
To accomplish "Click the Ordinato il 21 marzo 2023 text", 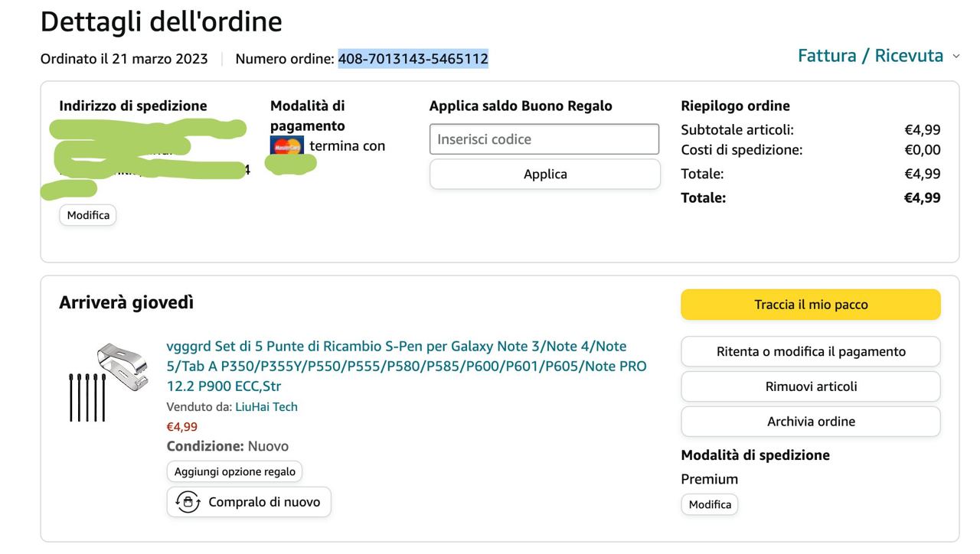I will 124,59.
